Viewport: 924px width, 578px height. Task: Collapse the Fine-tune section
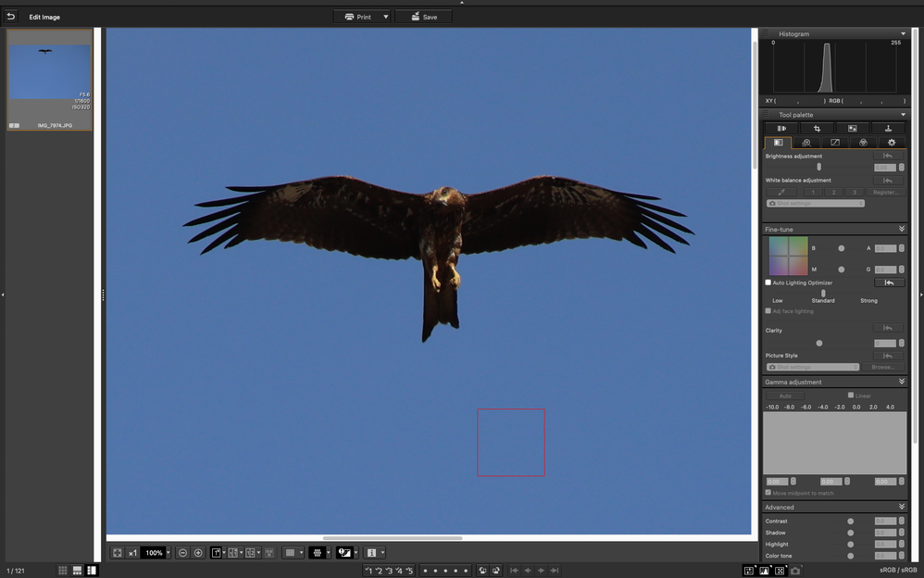(901, 229)
